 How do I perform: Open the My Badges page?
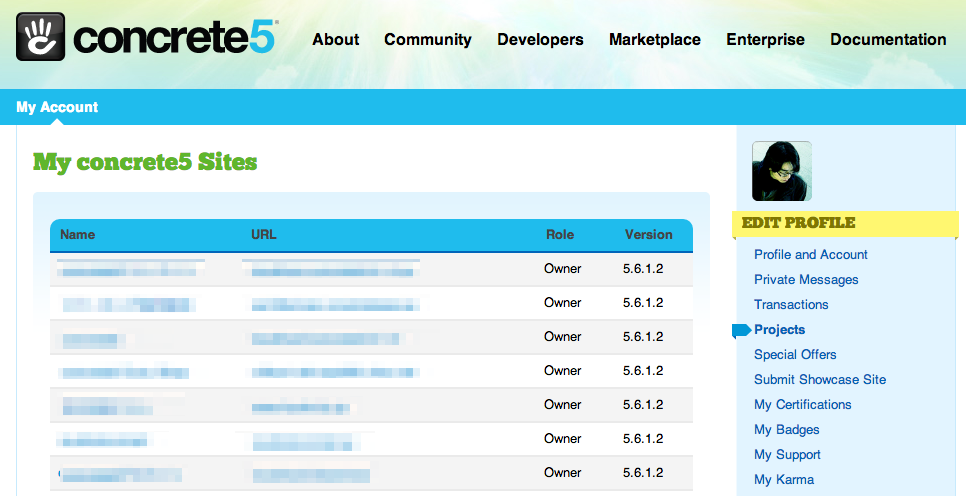(x=786, y=430)
